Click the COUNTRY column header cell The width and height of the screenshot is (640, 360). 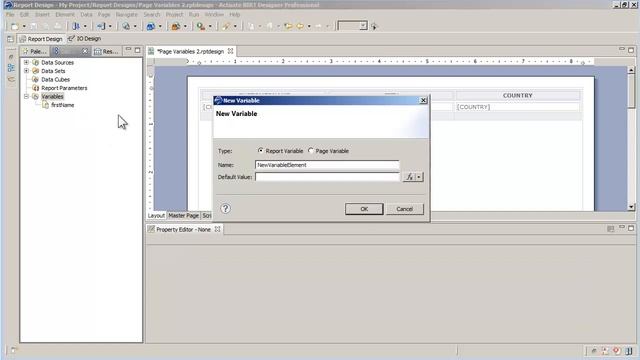(518, 95)
